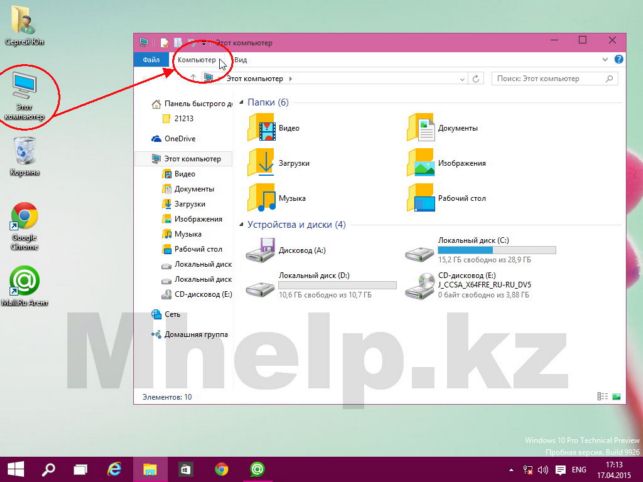643x482 pixels.
Task: Open Корзина recycle bin on desktop
Action: pyautogui.click(x=25, y=157)
